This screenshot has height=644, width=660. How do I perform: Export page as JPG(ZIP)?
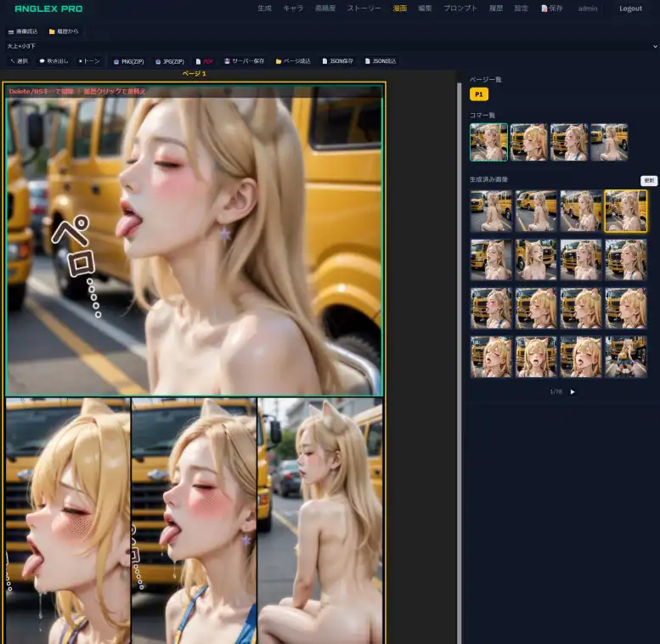(170, 61)
